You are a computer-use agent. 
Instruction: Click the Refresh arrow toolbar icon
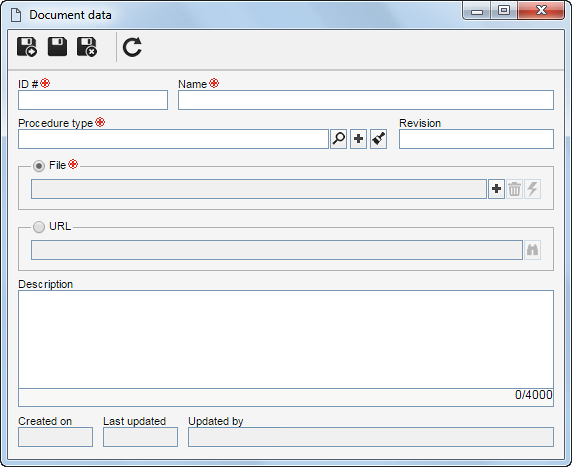pyautogui.click(x=132, y=47)
